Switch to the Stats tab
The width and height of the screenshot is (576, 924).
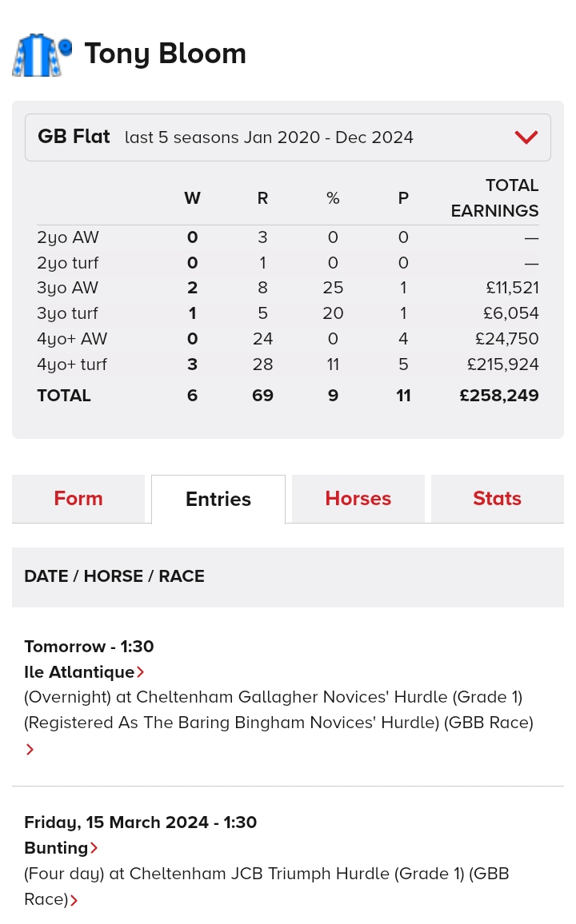497,499
